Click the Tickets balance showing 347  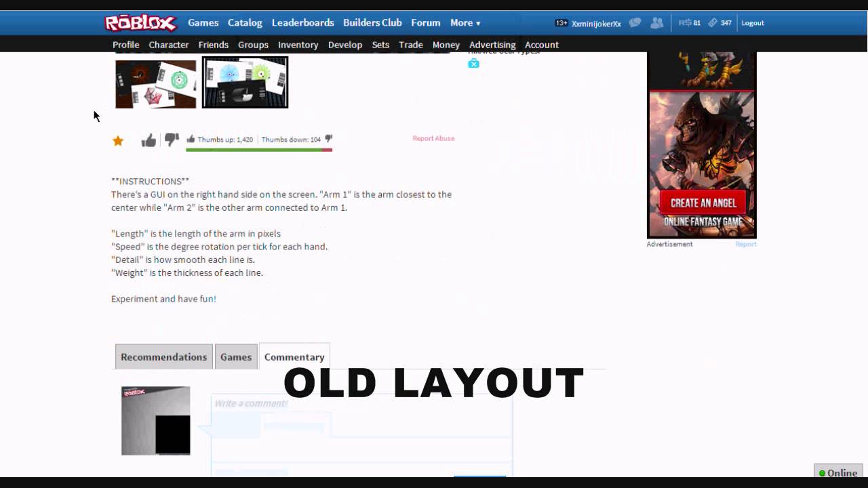tap(719, 23)
